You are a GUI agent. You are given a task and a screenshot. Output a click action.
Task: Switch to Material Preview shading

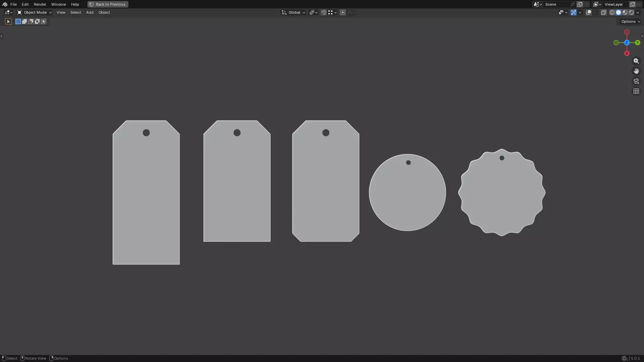(x=625, y=12)
